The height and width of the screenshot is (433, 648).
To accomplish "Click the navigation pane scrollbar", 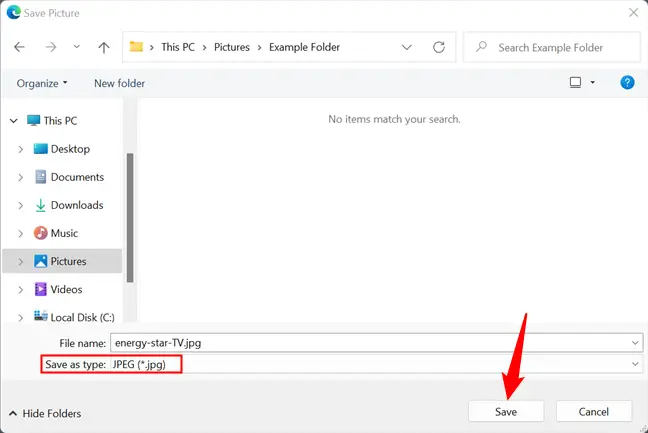I will (x=130, y=218).
